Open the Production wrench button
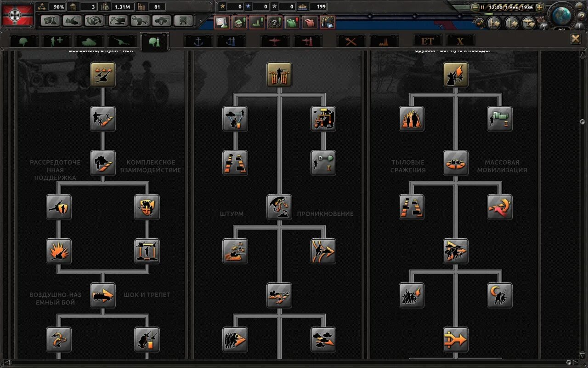The image size is (588, 368). 140,21
